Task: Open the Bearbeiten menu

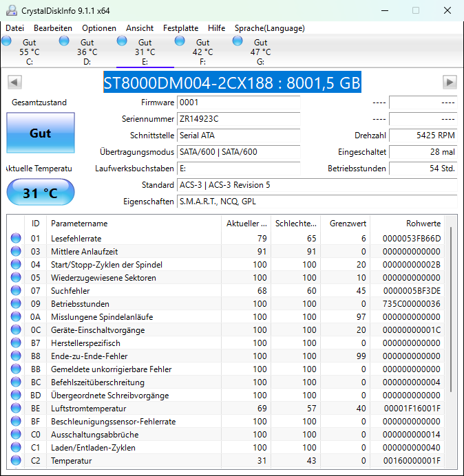Action: tap(53, 28)
